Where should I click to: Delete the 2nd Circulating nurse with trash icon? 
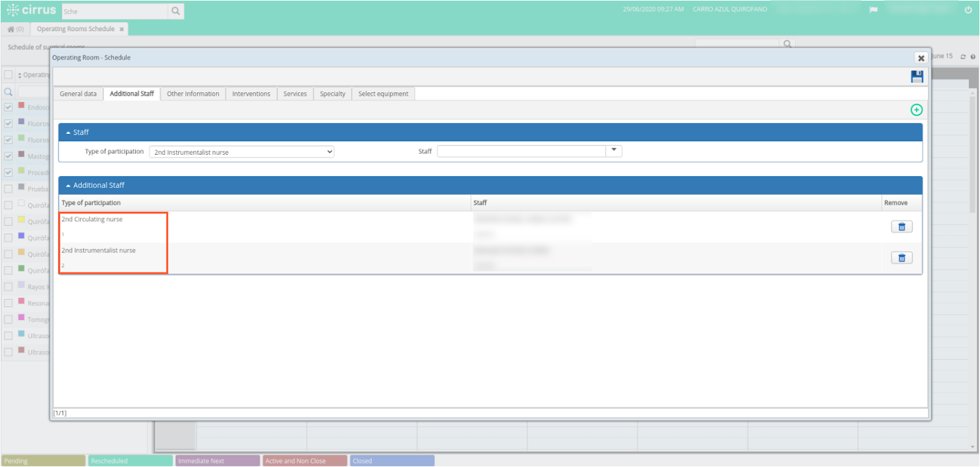click(901, 226)
